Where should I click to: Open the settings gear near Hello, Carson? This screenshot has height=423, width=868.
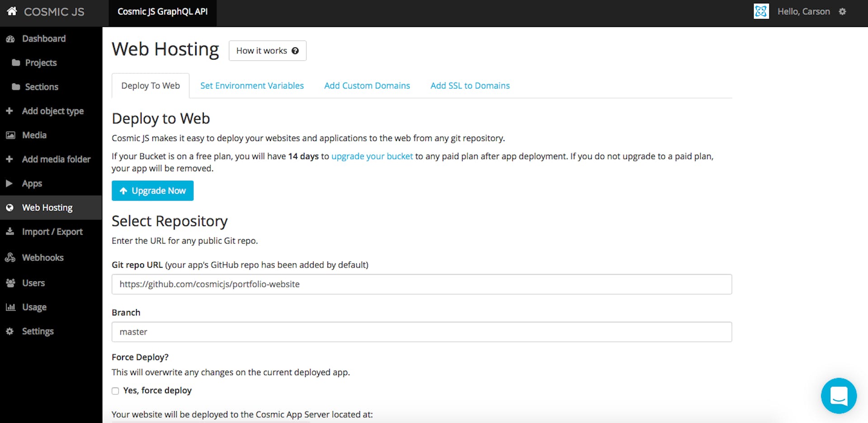click(x=843, y=11)
